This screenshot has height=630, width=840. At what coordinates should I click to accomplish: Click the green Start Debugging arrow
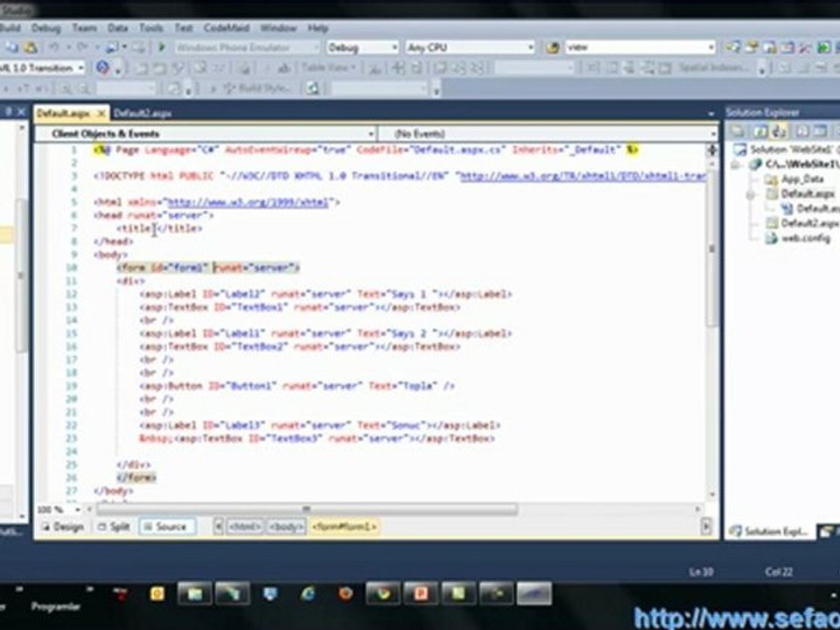pos(161,47)
